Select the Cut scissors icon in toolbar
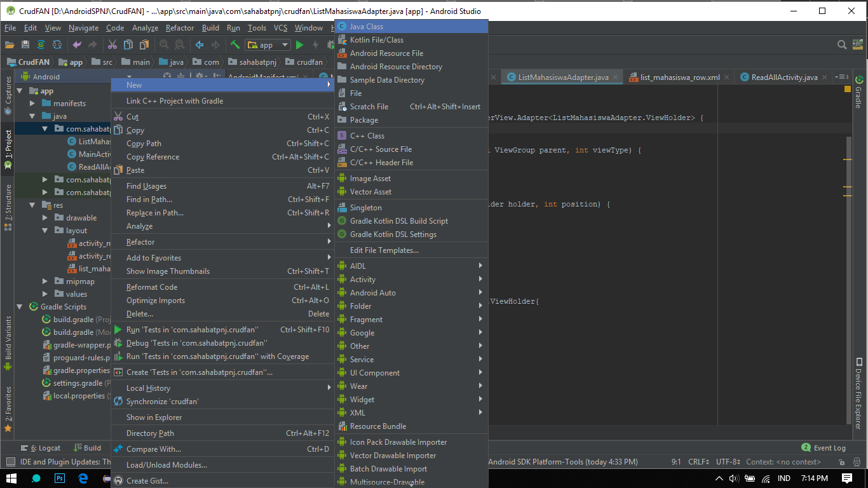Viewport: 868px width, 488px height. coord(113,44)
